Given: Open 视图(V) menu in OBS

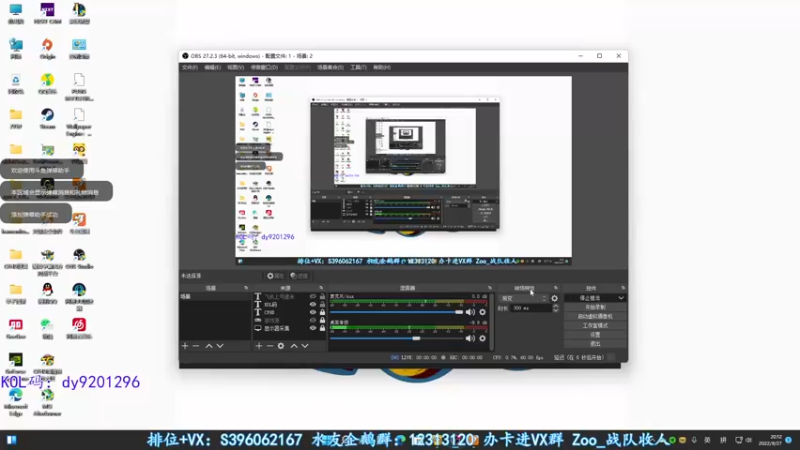Looking at the screenshot, I should [236, 67].
